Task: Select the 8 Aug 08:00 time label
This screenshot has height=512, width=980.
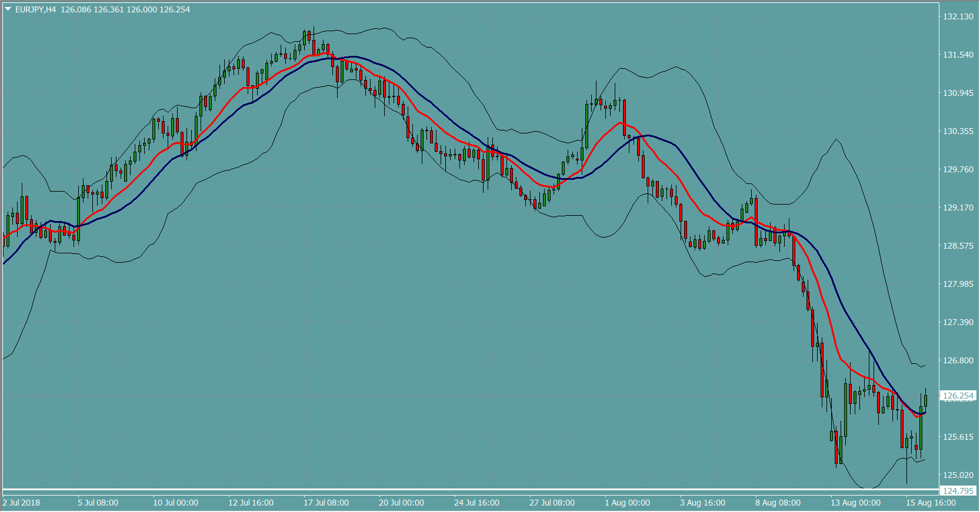Action: click(778, 503)
